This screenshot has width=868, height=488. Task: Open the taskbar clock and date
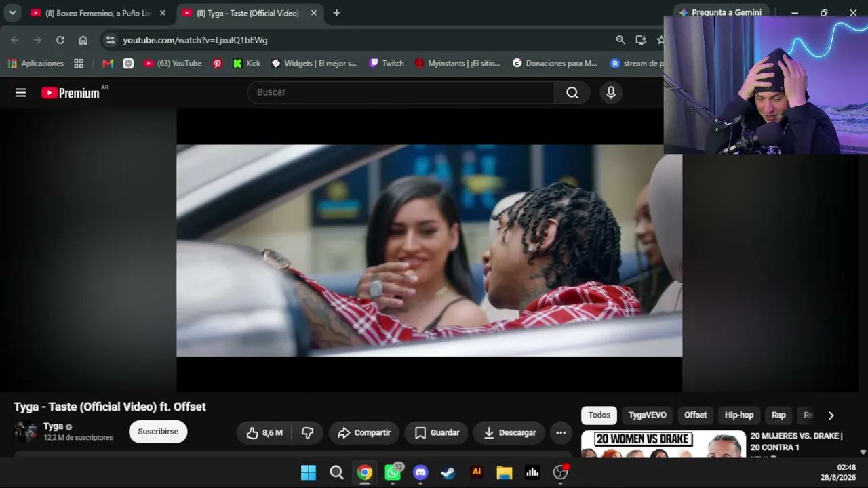tap(837, 472)
